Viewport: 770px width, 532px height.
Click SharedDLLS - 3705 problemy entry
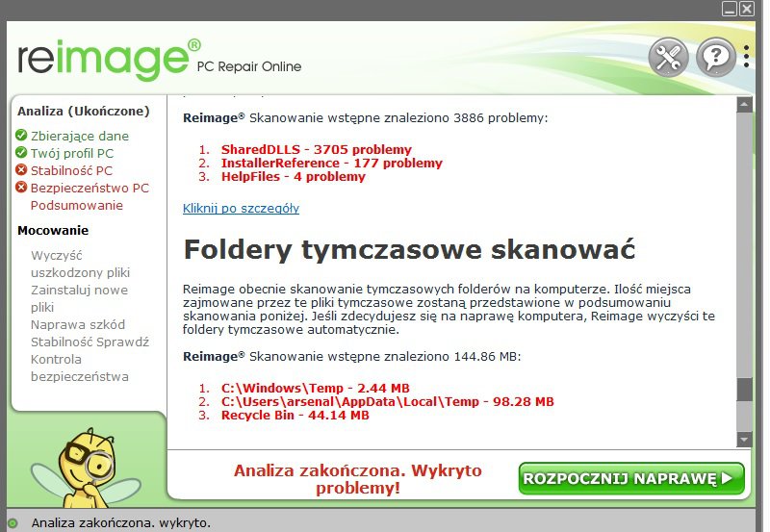pyautogui.click(x=317, y=149)
